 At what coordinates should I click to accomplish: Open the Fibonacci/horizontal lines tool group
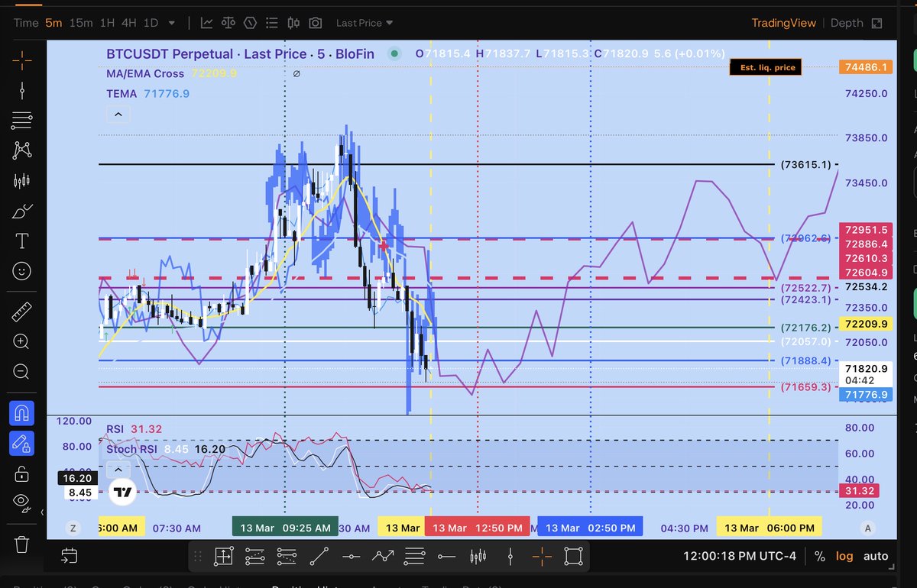(x=21, y=120)
